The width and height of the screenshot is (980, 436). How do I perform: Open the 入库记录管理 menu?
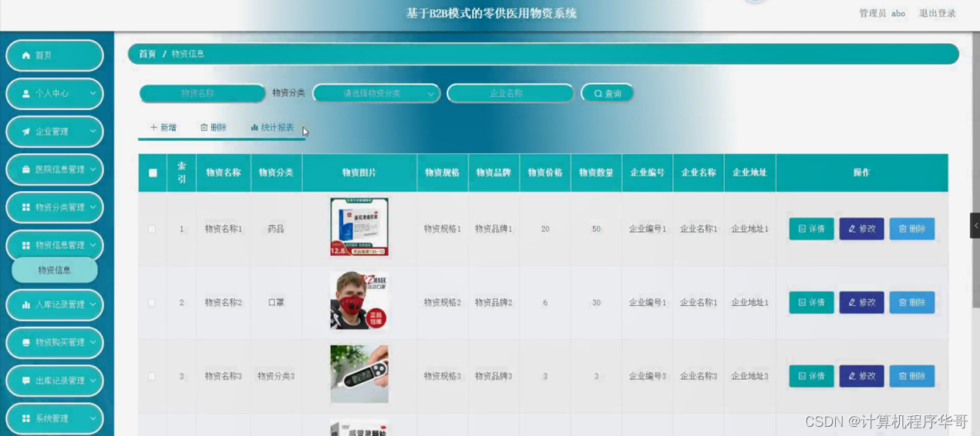tap(55, 304)
